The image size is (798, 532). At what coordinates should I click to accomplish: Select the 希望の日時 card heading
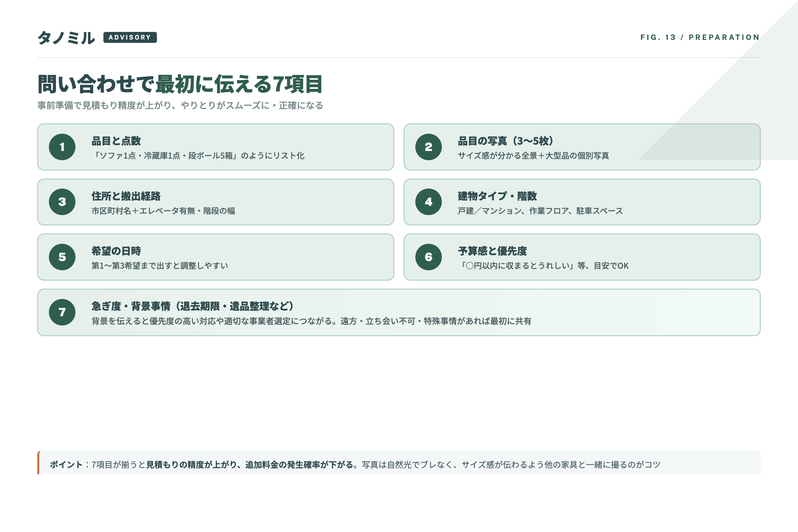point(116,251)
